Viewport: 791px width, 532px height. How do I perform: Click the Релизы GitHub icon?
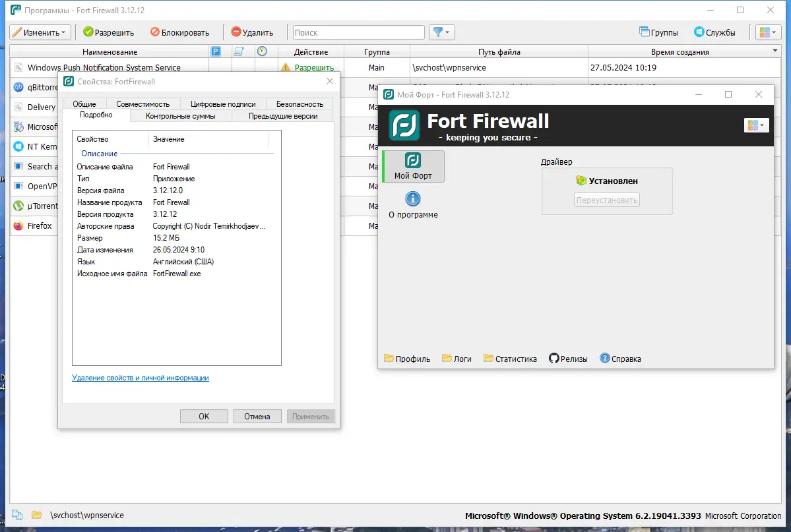pos(567,359)
